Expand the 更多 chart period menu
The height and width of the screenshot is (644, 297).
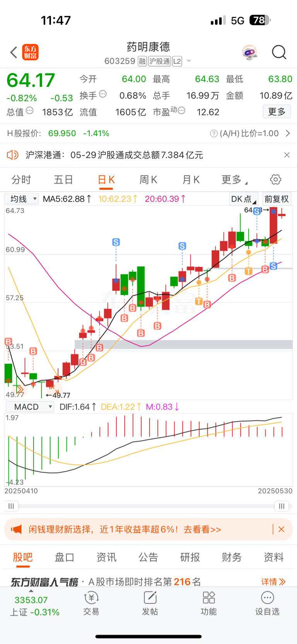coord(234,180)
